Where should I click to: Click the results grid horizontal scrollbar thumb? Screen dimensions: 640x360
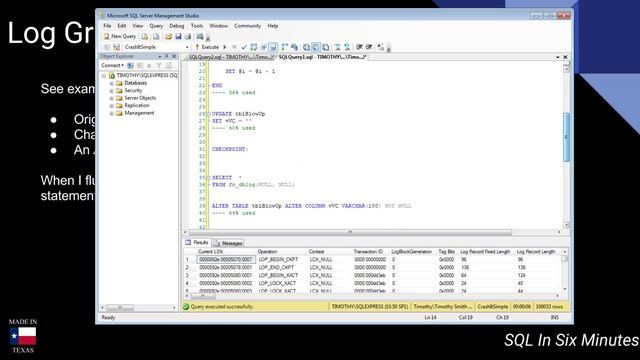pos(202,296)
